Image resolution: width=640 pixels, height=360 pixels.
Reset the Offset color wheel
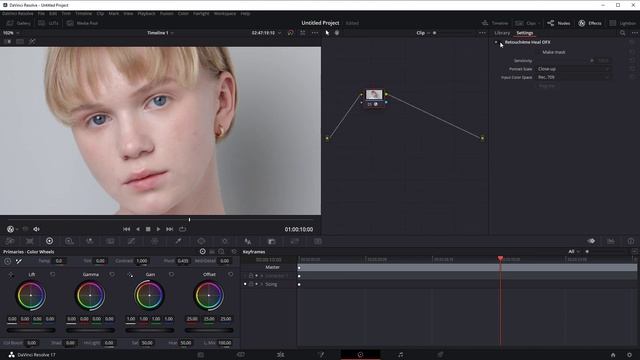point(231,274)
